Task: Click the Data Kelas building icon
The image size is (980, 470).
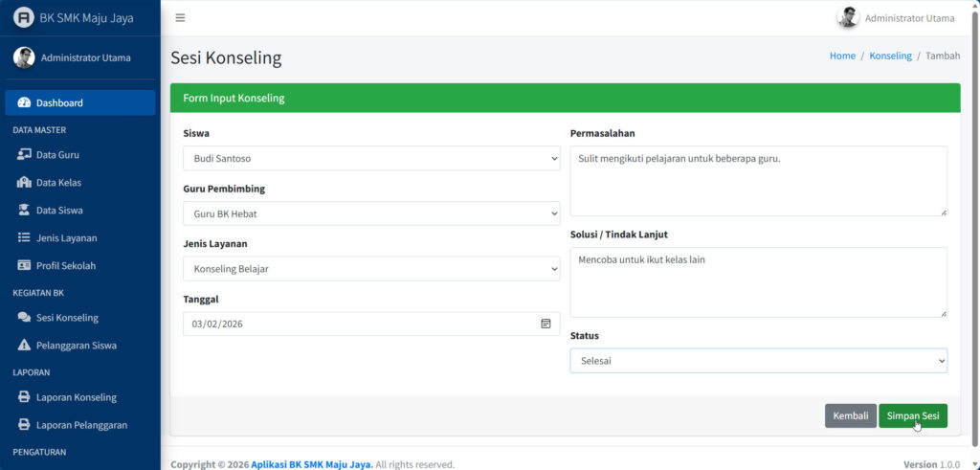Action: coord(24,182)
